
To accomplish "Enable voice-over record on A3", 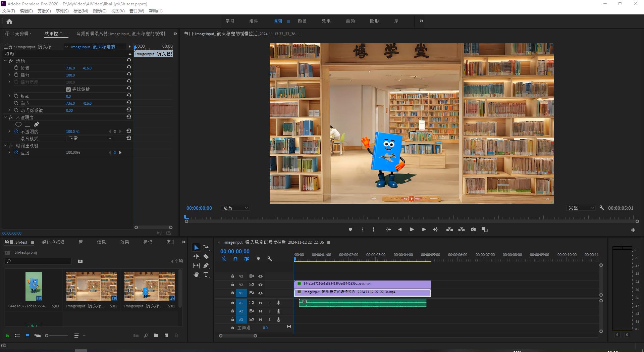I will [278, 319].
